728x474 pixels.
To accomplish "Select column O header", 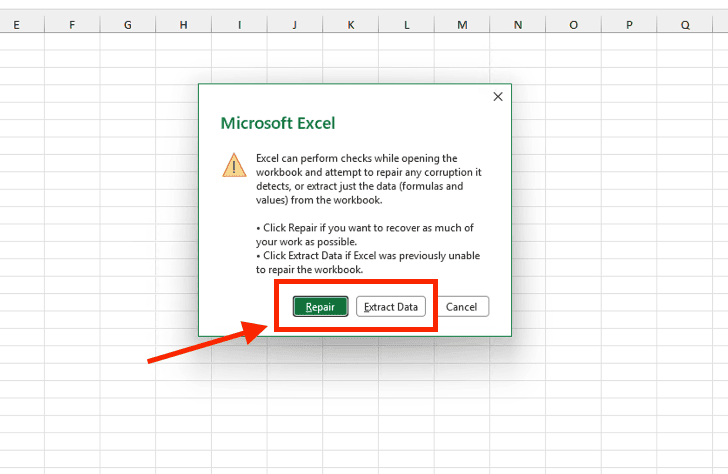I will tap(573, 25).
